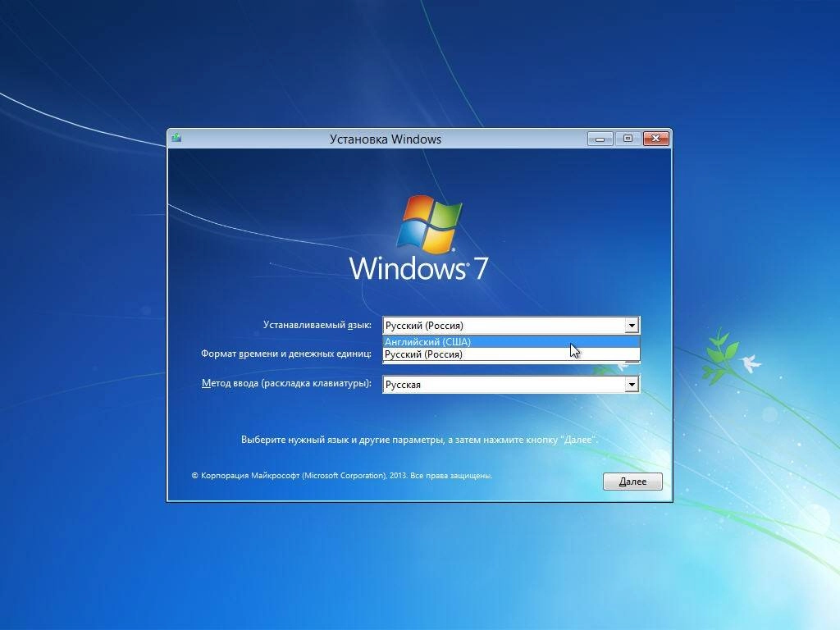This screenshot has height=630, width=840.
Task: Click the Установка Windows title bar icon
Action: [177, 138]
